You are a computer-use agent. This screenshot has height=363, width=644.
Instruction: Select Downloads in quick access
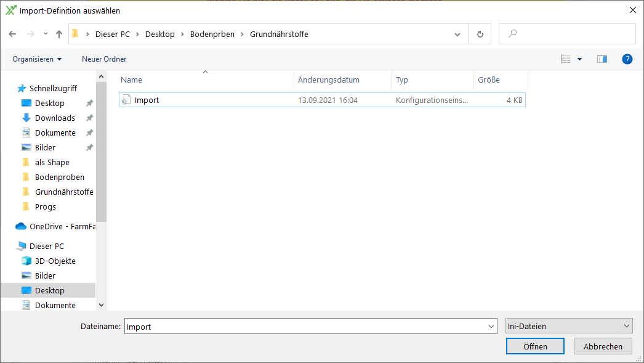55,118
